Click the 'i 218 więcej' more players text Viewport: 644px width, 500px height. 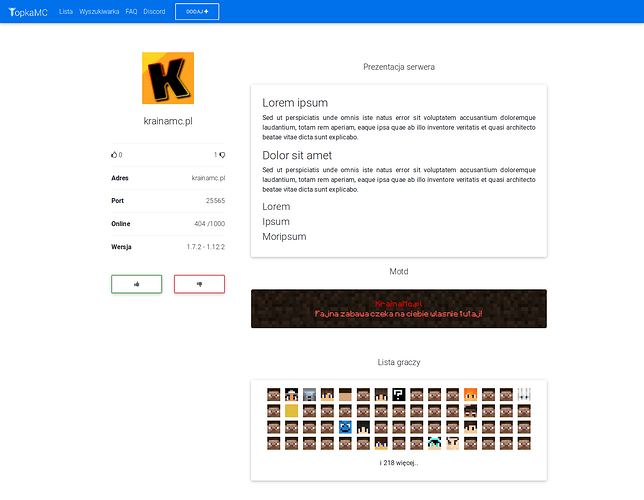(398, 463)
